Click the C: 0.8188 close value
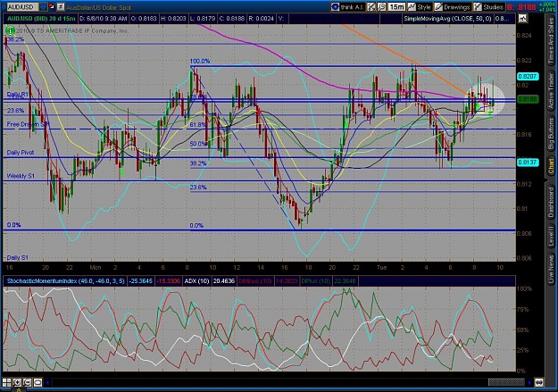This screenshot has width=558, height=392. 232,19
